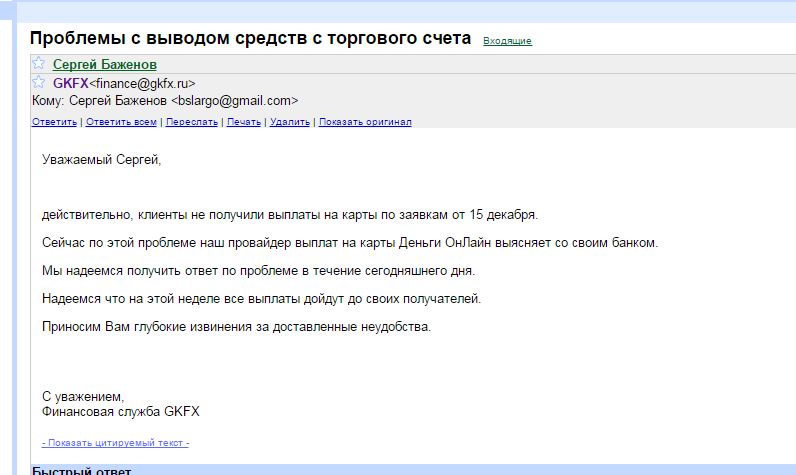This screenshot has width=796, height=475.
Task: Click the email subject heading
Action: pos(250,39)
